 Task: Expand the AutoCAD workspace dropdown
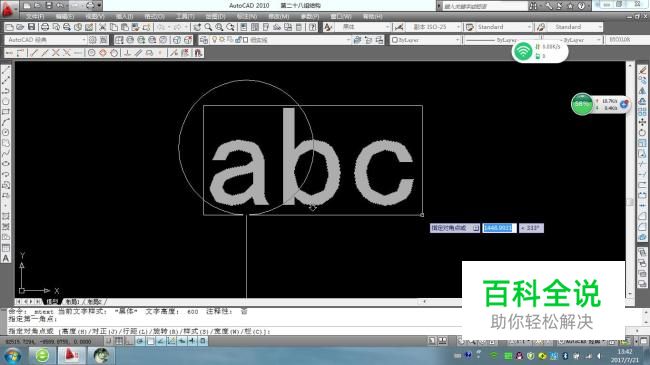(46, 40)
